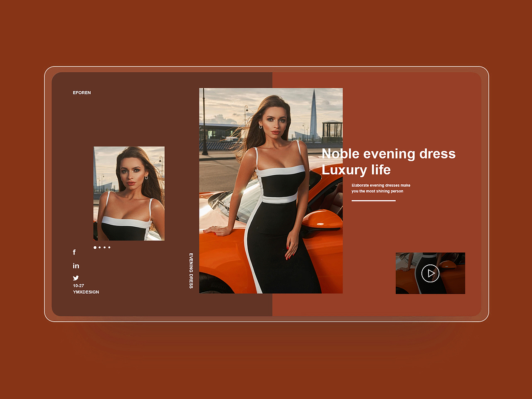532x399 pixels.
Task: Click the Luxury life headline line
Action: 356,170
